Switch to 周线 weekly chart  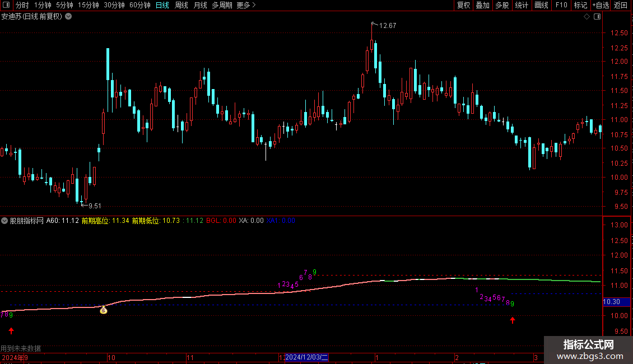tap(181, 5)
